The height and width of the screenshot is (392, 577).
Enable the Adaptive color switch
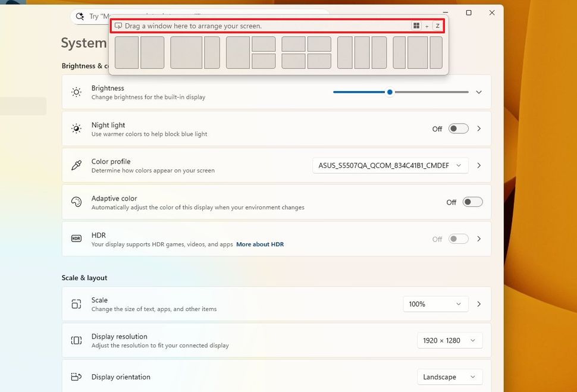tap(473, 202)
